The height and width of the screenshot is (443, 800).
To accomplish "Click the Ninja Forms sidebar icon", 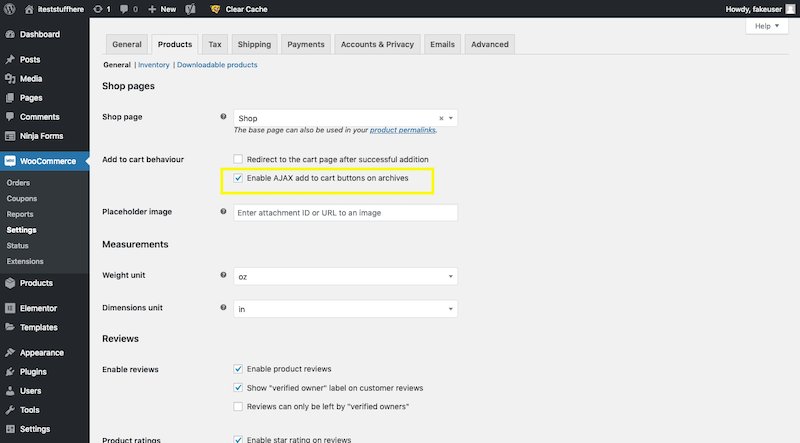I will pyautogui.click(x=10, y=136).
